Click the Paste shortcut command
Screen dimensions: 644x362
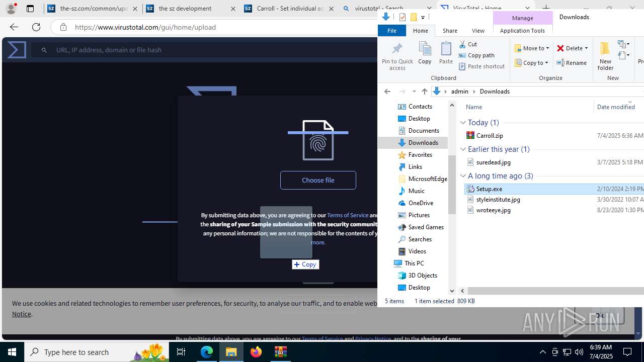481,66
